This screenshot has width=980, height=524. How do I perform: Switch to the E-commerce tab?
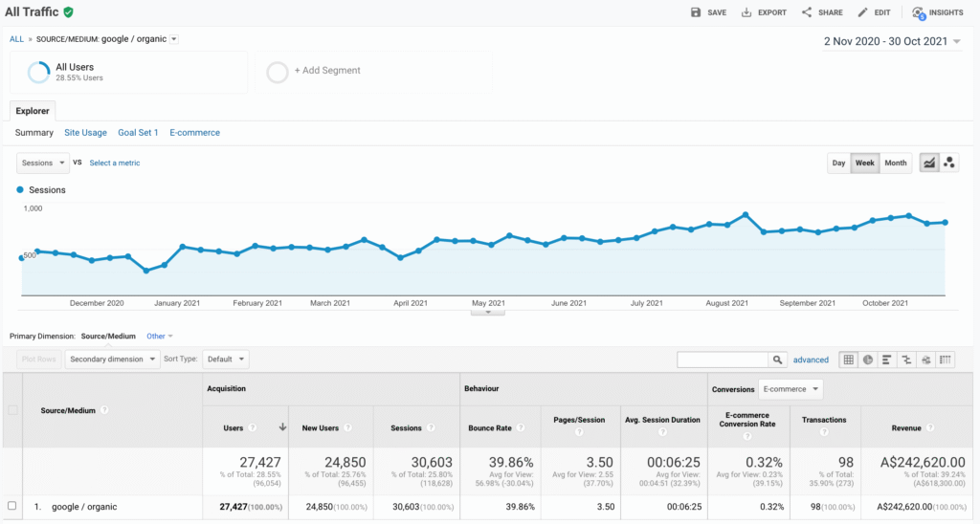click(194, 133)
